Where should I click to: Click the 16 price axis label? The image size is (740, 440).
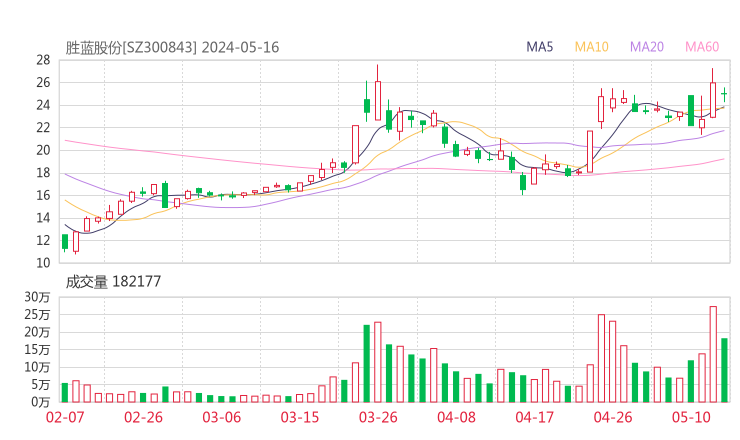(43, 195)
